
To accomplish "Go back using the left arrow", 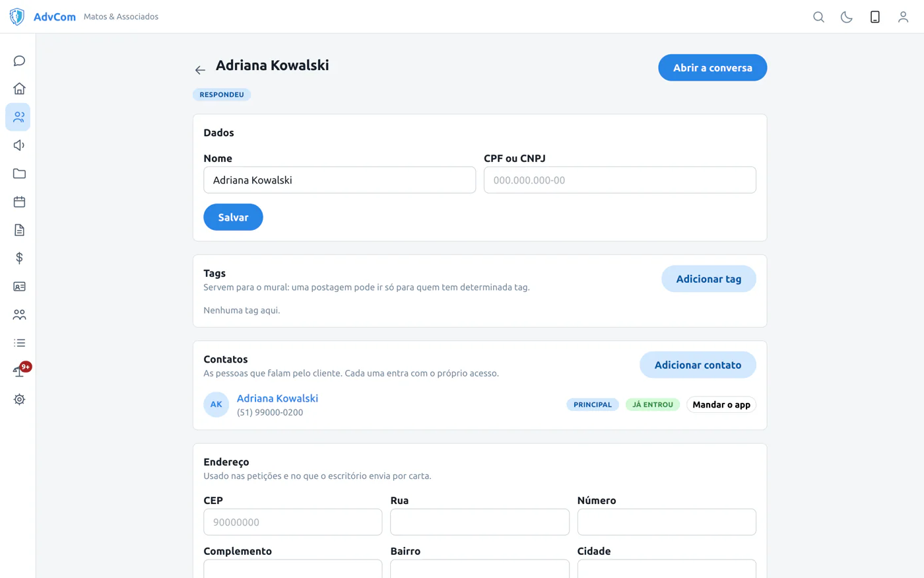I will point(200,70).
